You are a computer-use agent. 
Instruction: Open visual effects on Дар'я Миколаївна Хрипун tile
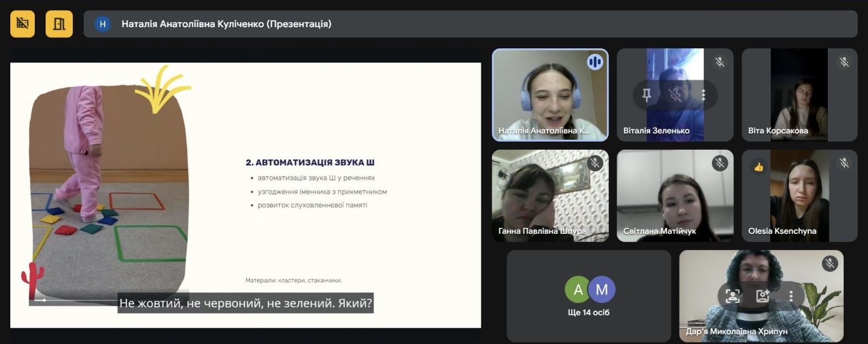(762, 296)
